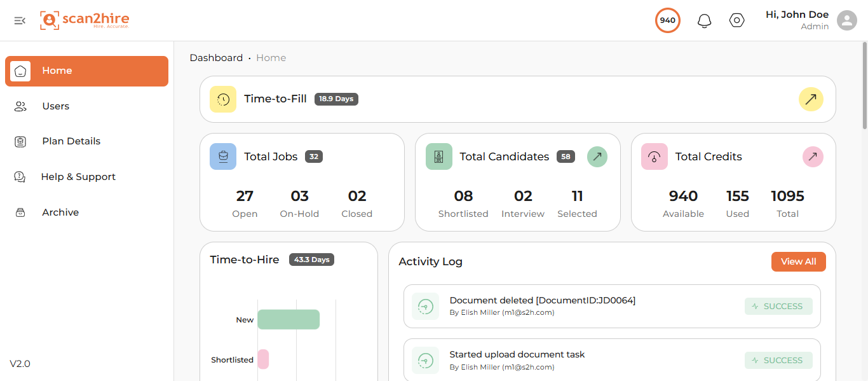Click the 18.9 Days badge
This screenshot has height=381, width=868.
click(x=336, y=99)
